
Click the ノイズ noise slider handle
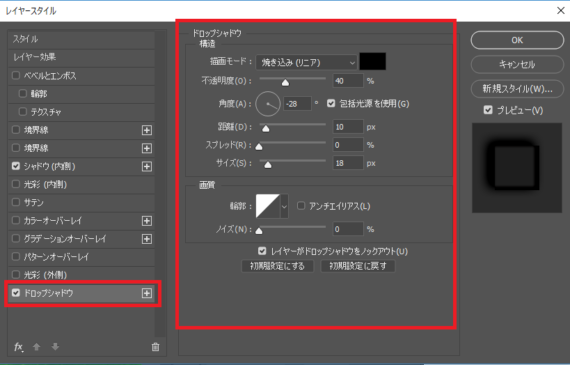tap(259, 231)
